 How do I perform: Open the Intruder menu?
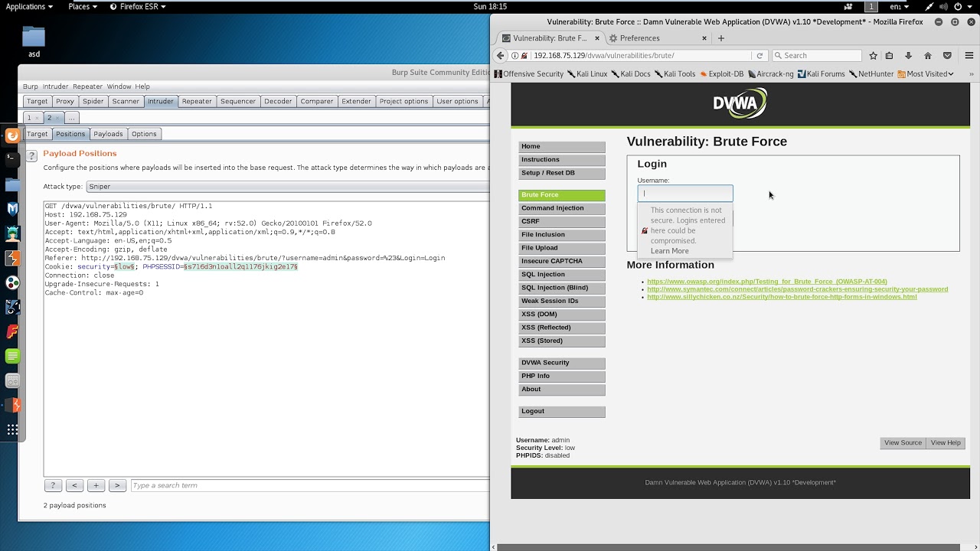pyautogui.click(x=55, y=86)
